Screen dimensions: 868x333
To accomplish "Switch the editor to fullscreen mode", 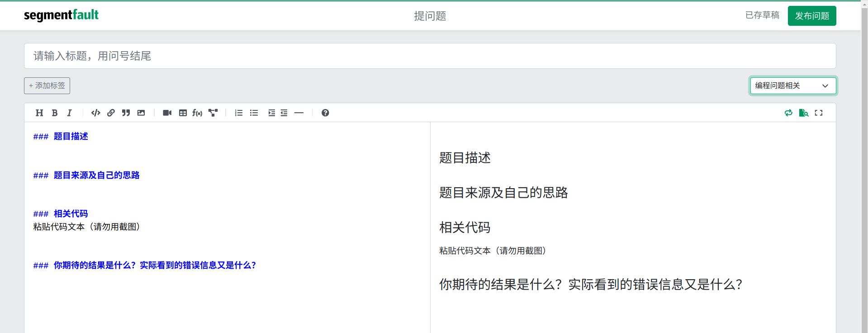I will click(x=819, y=113).
